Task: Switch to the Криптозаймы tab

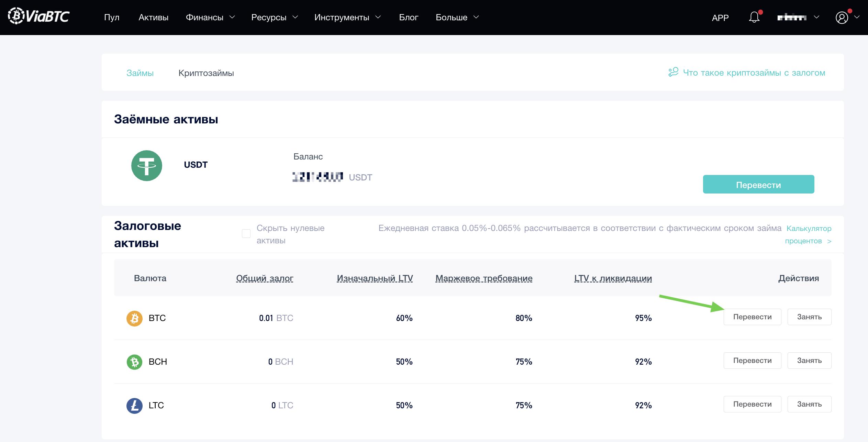Action: tap(206, 73)
